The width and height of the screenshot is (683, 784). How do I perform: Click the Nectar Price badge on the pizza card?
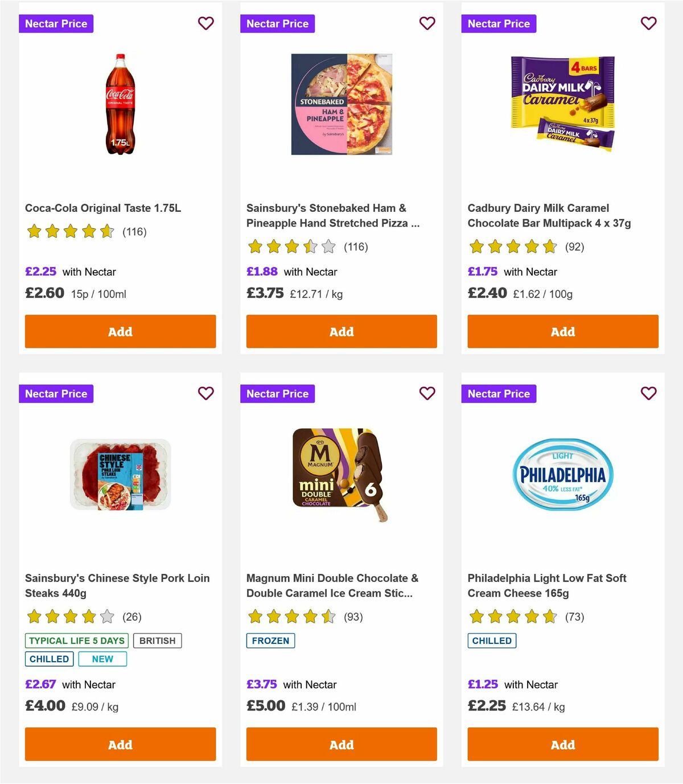[277, 23]
